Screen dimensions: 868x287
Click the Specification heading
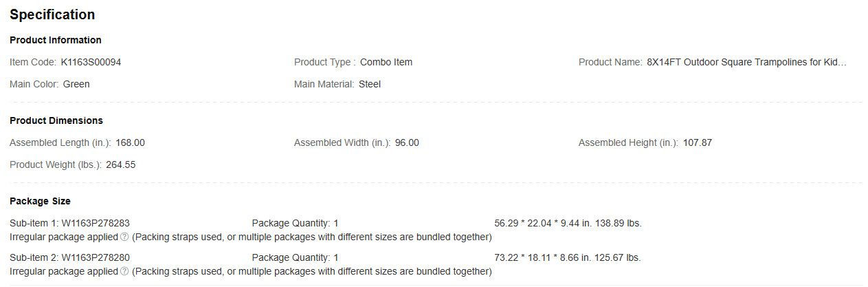(x=52, y=14)
